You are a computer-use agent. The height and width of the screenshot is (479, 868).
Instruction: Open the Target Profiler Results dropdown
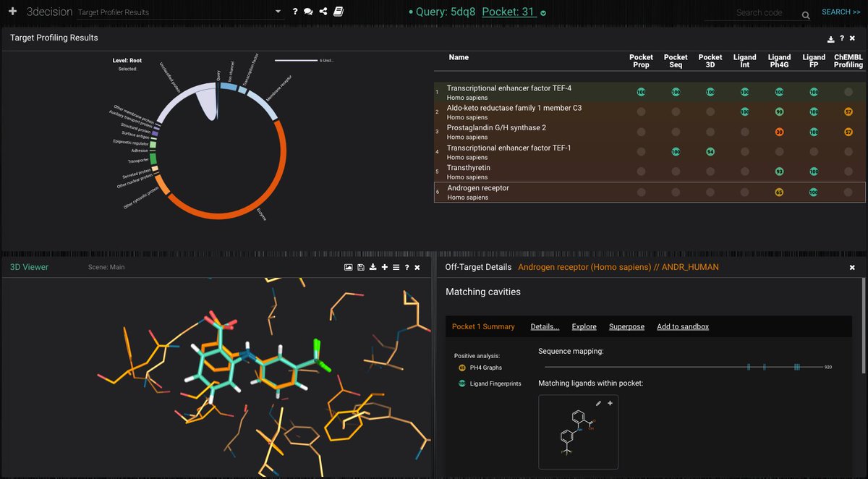(x=179, y=12)
